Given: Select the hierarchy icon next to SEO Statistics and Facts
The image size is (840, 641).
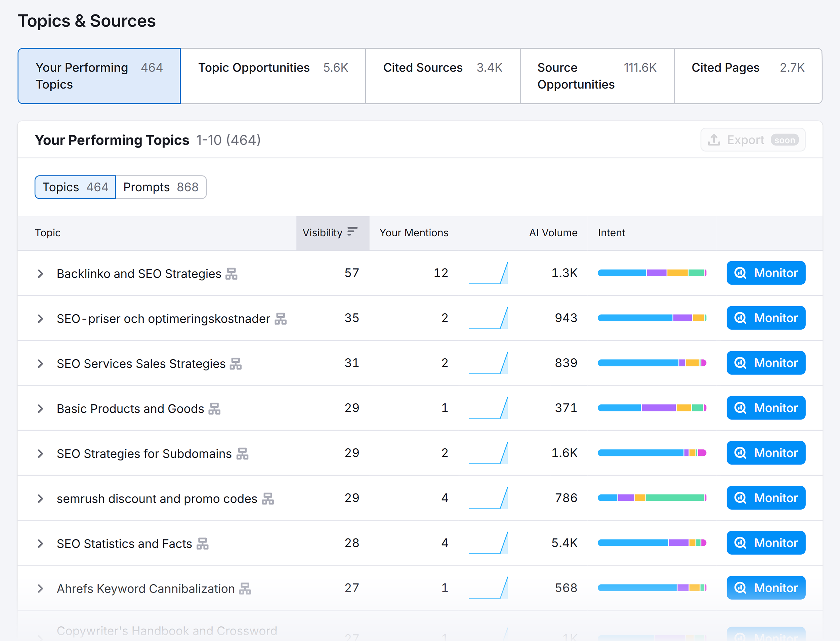Looking at the screenshot, I should point(203,543).
